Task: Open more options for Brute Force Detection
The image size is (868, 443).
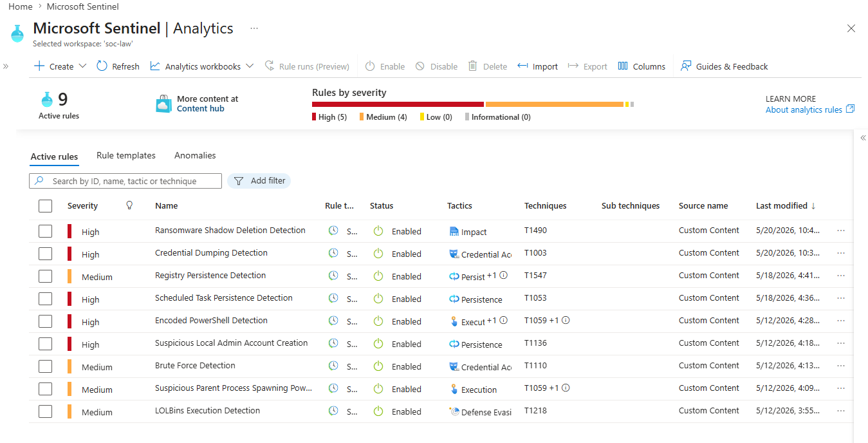Action: [x=841, y=366]
